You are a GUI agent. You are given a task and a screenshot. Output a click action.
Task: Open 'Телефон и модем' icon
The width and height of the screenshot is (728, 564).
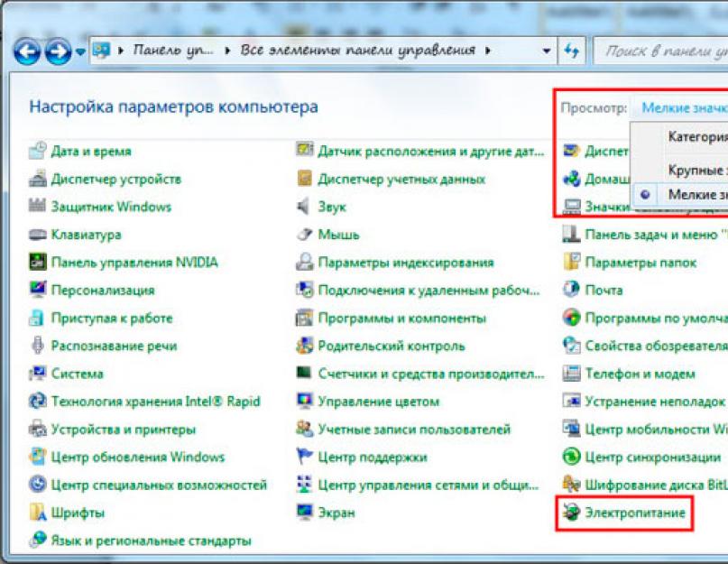pos(572,374)
